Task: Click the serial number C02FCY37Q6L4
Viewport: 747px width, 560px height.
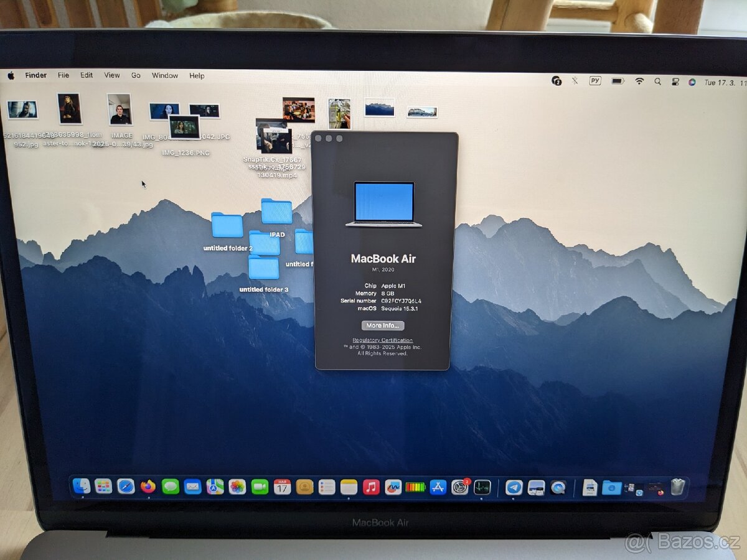Action: coord(402,301)
